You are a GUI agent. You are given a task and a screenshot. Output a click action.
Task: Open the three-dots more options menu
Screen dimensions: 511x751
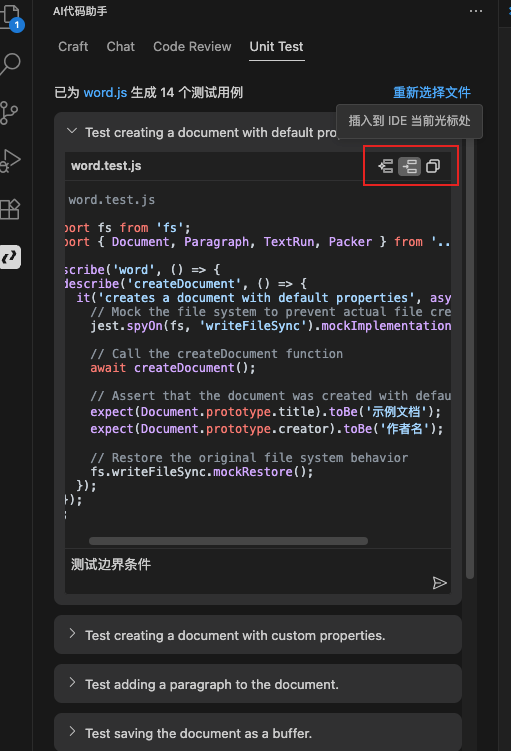(476, 11)
